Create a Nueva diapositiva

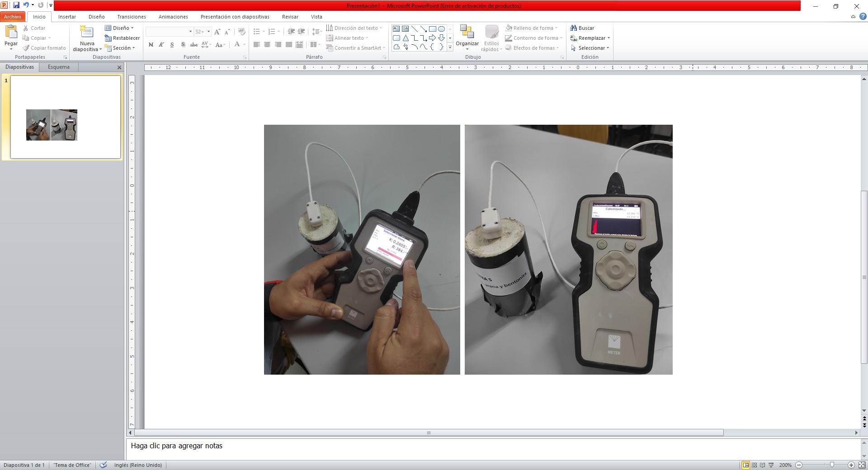pos(87,38)
